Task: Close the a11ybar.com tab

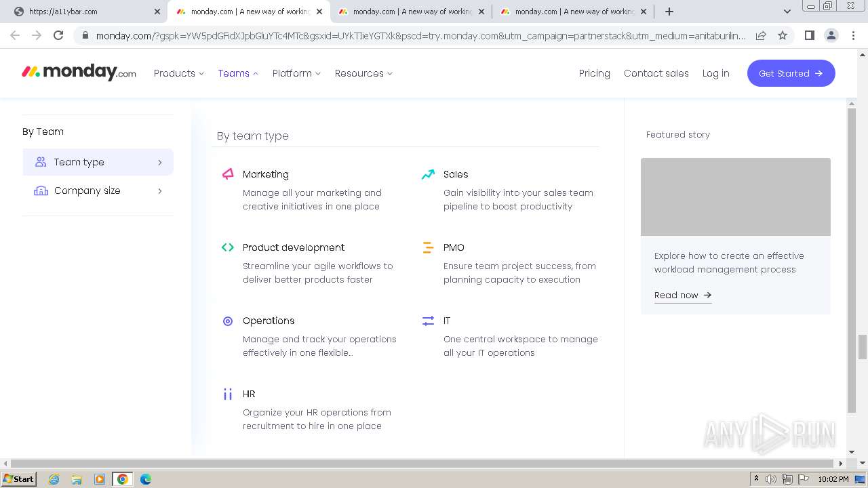Action: pyautogui.click(x=157, y=12)
